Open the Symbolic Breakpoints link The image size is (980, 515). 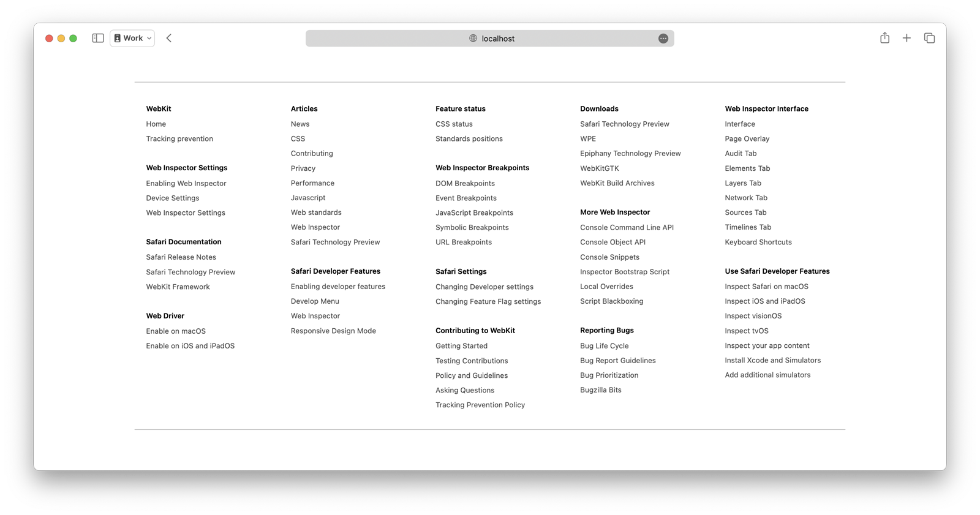point(472,228)
